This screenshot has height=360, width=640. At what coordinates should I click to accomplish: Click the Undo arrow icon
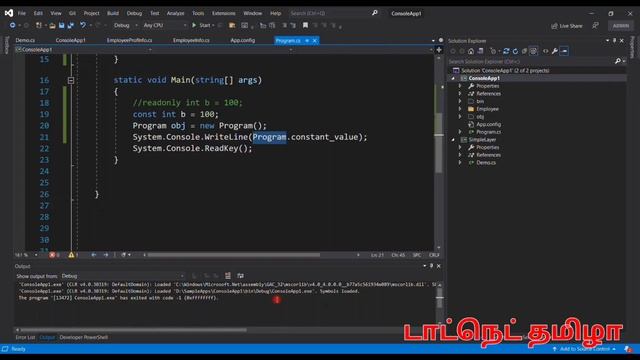(x=83, y=25)
